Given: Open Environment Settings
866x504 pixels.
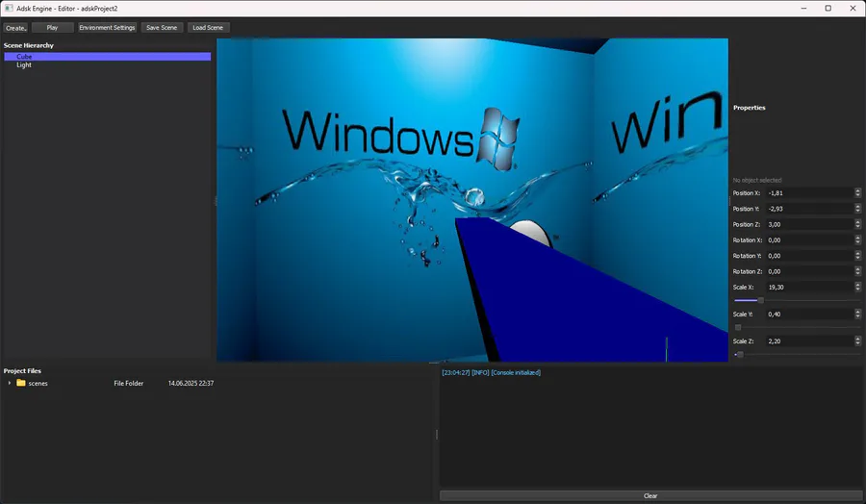Looking at the screenshot, I should [x=107, y=28].
